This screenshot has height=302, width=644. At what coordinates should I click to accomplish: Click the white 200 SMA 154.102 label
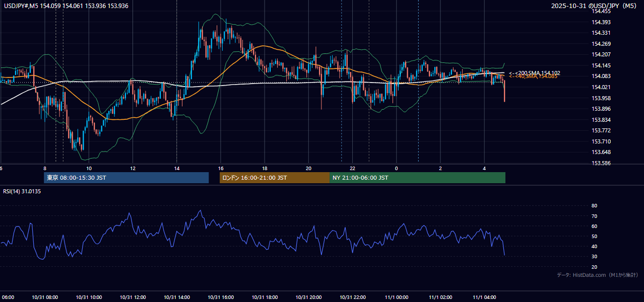535,73
